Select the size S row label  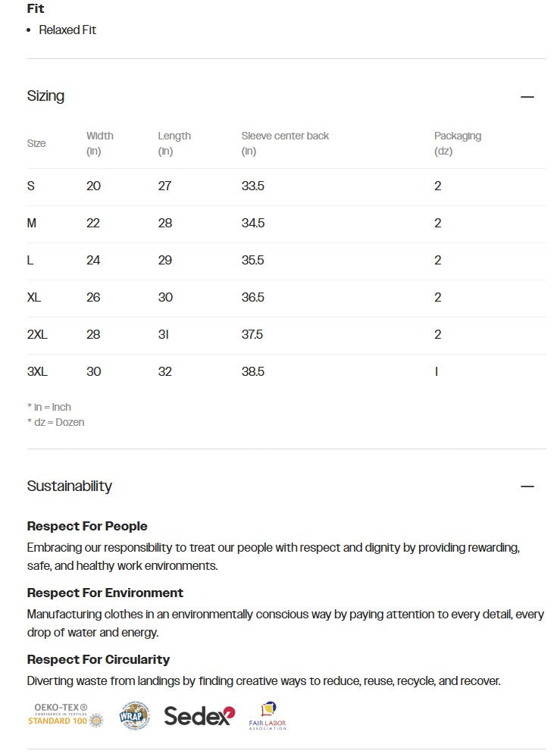click(x=31, y=186)
